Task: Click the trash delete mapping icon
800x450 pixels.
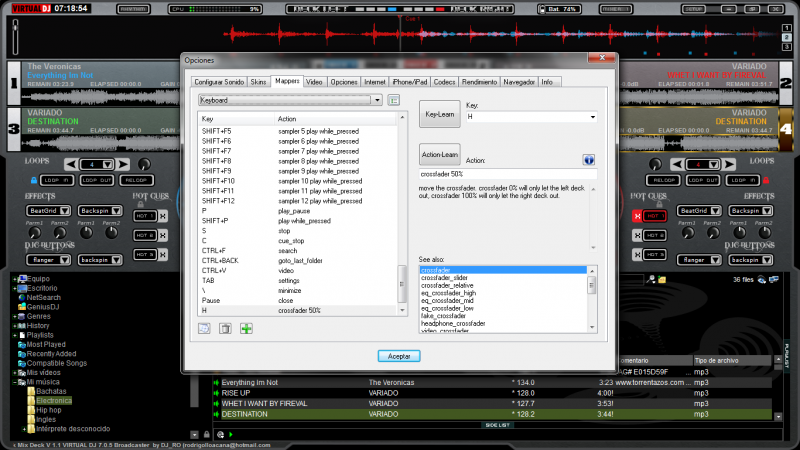Action: (226, 328)
